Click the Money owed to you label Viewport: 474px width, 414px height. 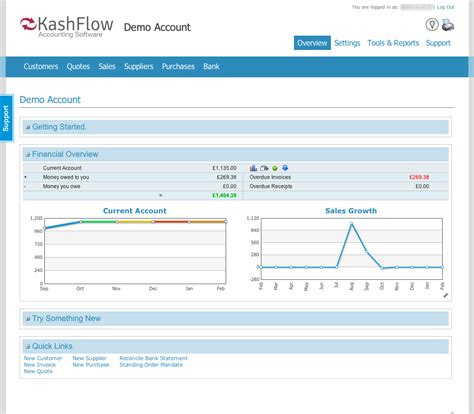[x=66, y=177]
